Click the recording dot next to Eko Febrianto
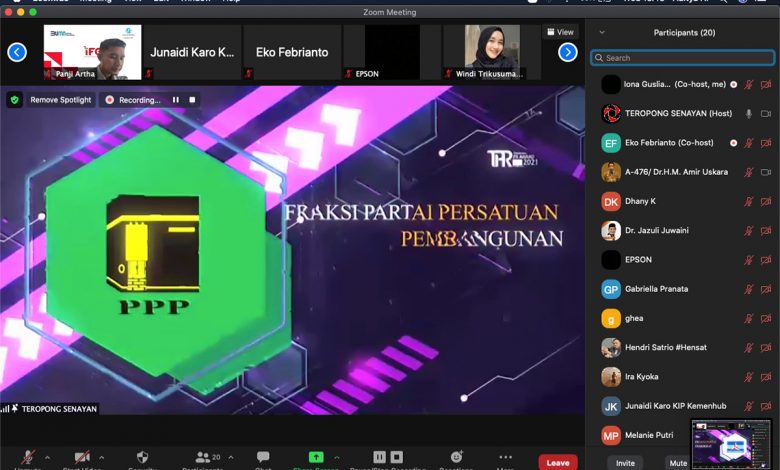The height and width of the screenshot is (470, 780). click(733, 143)
